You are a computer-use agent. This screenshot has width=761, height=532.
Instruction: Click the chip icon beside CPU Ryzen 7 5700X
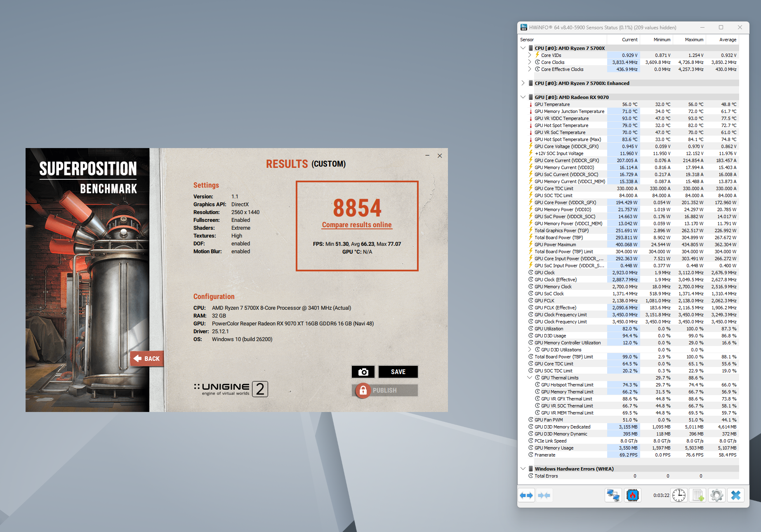531,48
